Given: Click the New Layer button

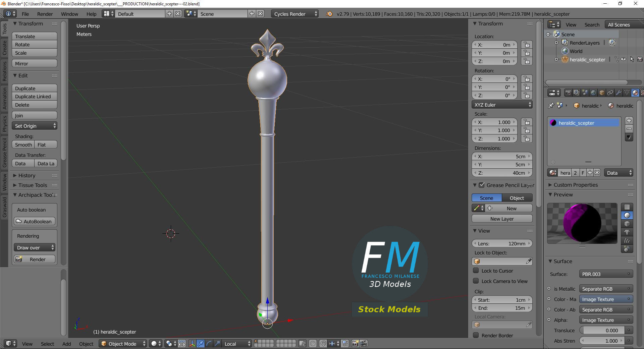Looking at the screenshot, I should click(x=502, y=219).
